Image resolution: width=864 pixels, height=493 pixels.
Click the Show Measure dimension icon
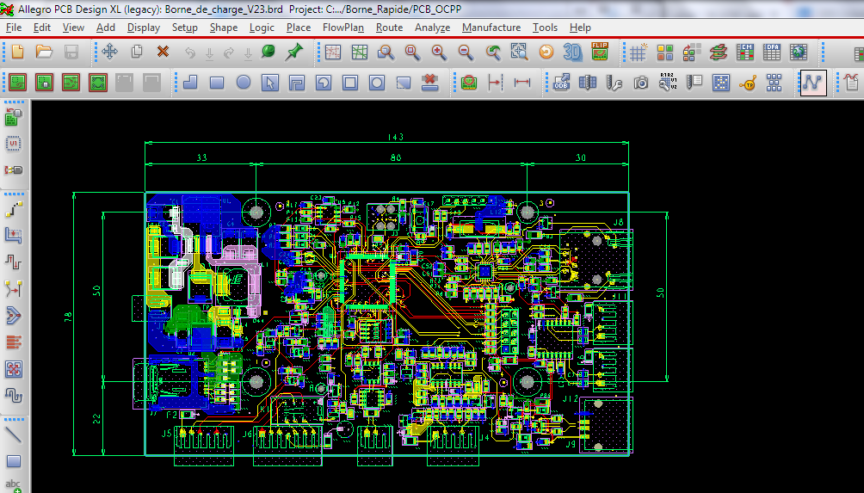click(x=522, y=83)
